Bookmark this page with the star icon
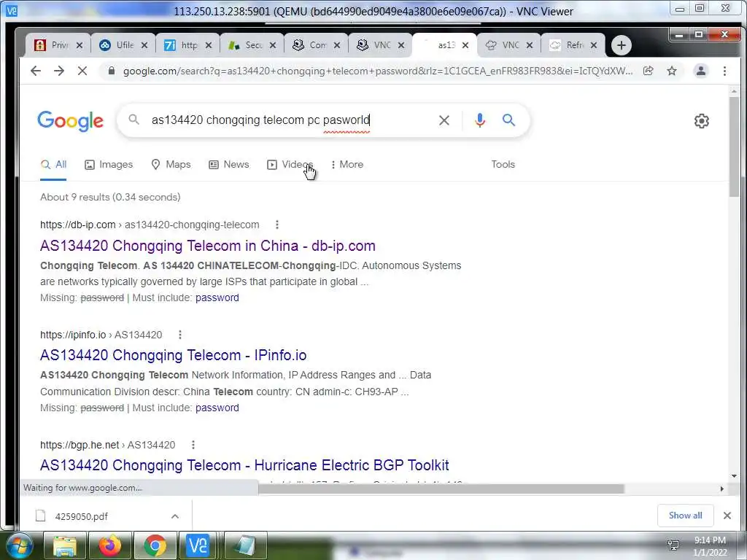 672,71
